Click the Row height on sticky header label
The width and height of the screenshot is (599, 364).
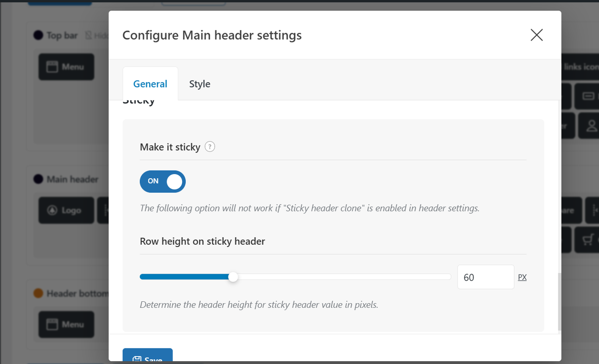(x=203, y=241)
